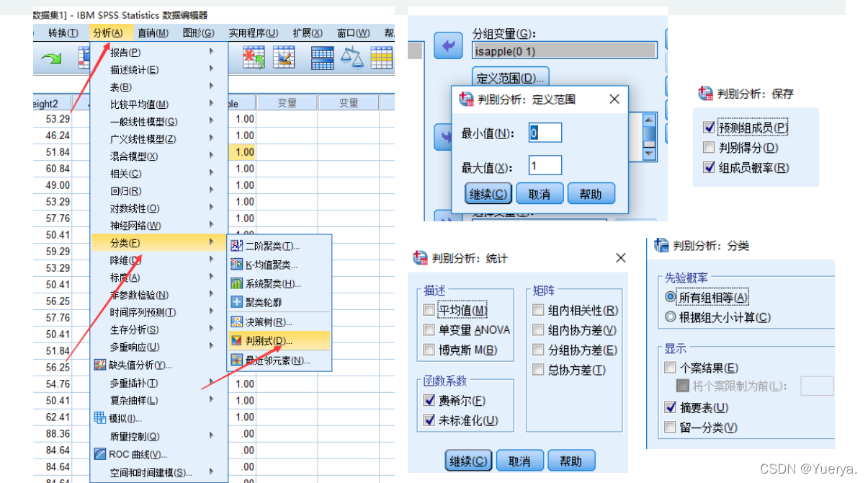Click the ROC 曲线 menu icon
The height and width of the screenshot is (483, 868).
coord(101,454)
